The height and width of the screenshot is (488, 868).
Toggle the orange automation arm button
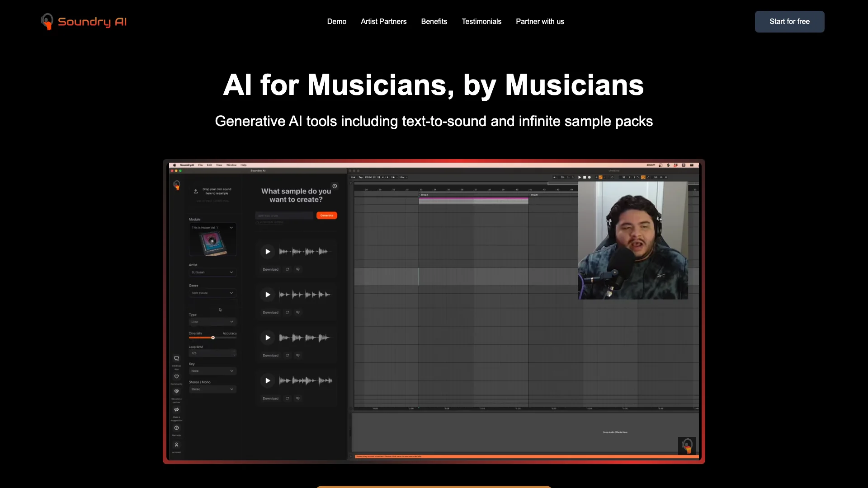tap(600, 178)
